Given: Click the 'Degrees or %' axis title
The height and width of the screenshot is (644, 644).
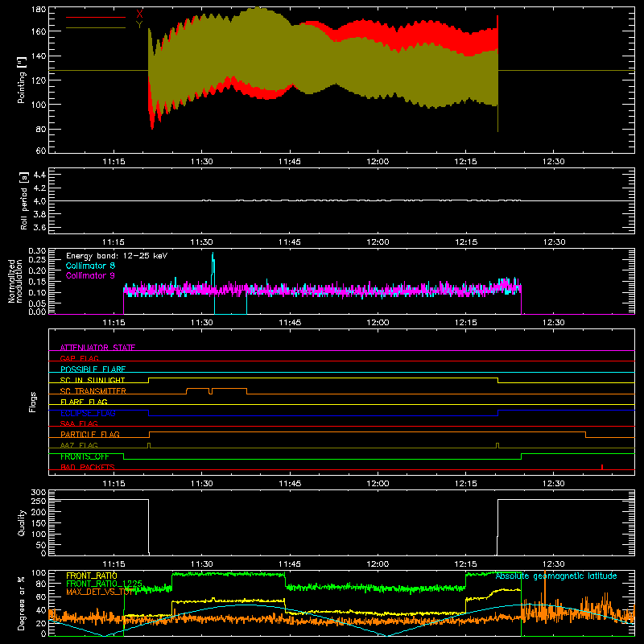Looking at the screenshot, I should click(x=22, y=603).
